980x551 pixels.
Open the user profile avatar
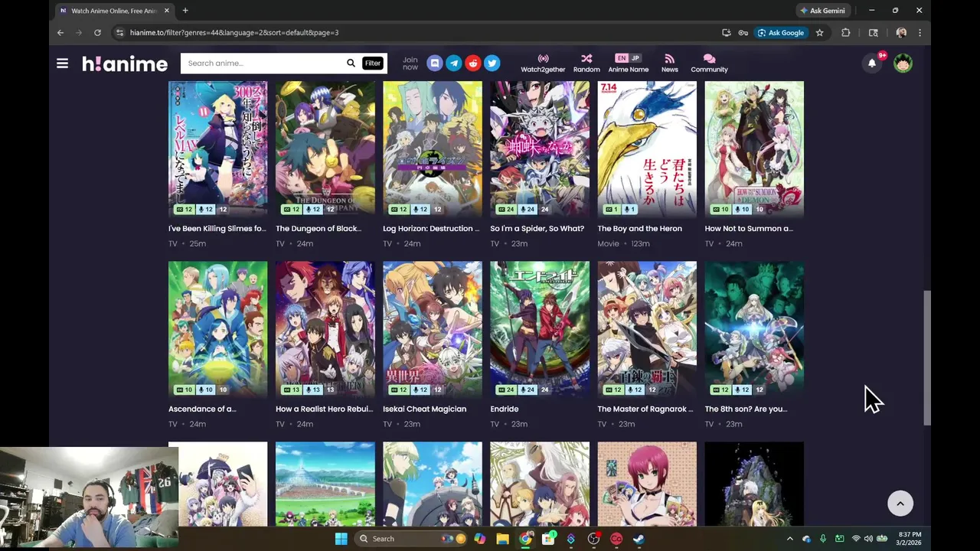click(x=903, y=64)
